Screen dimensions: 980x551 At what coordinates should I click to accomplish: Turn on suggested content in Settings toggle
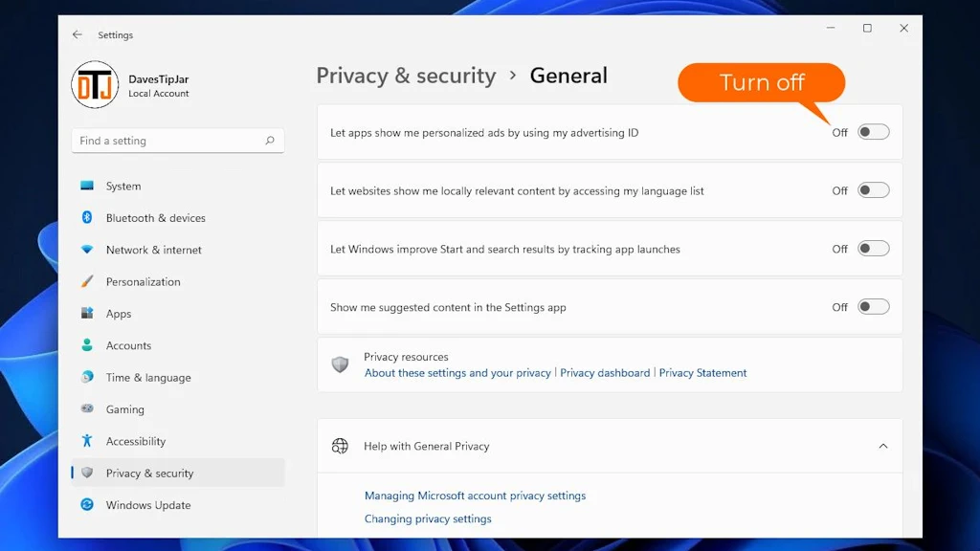873,307
